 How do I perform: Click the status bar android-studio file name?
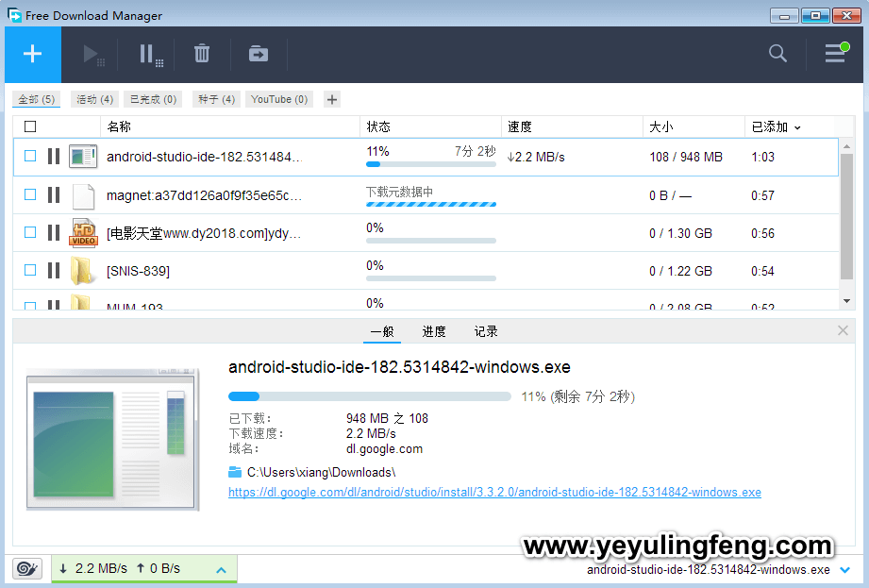click(709, 570)
